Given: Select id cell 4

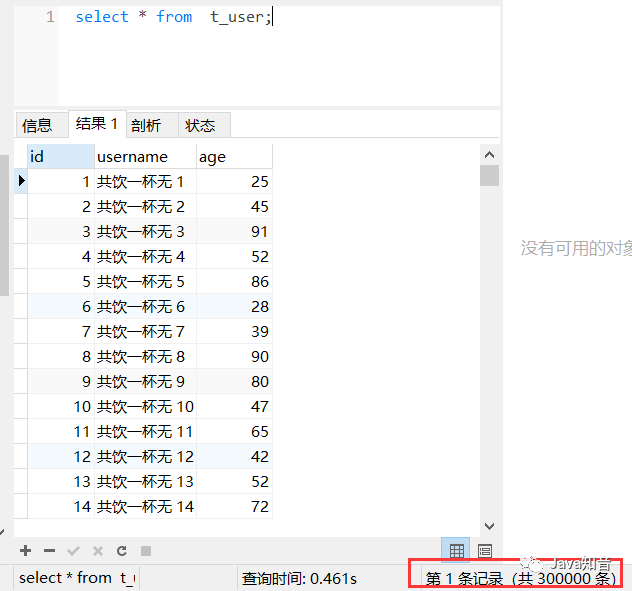Looking at the screenshot, I should [x=61, y=256].
